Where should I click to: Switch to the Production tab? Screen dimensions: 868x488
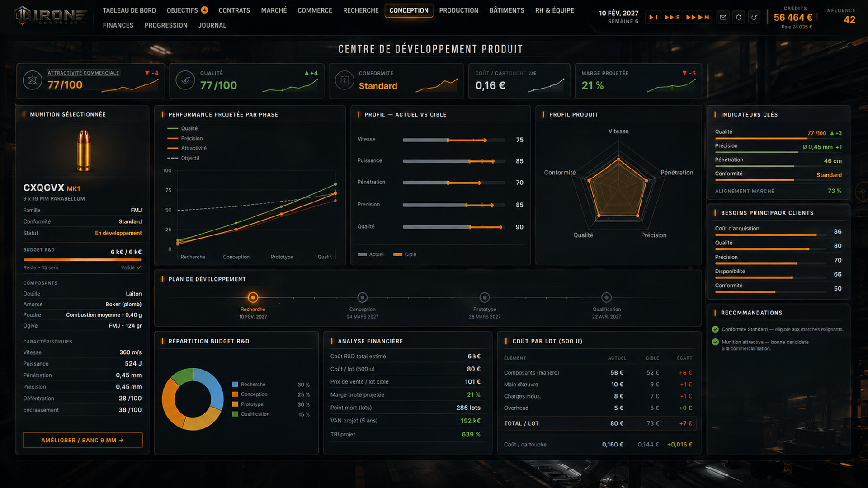(x=458, y=10)
